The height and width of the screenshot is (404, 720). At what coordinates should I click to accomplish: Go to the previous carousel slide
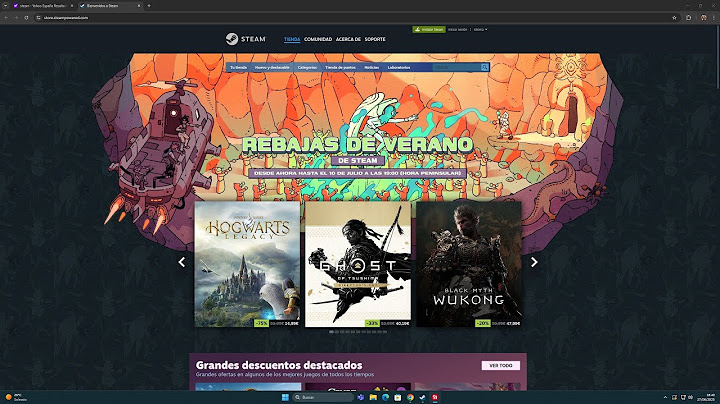(182, 262)
